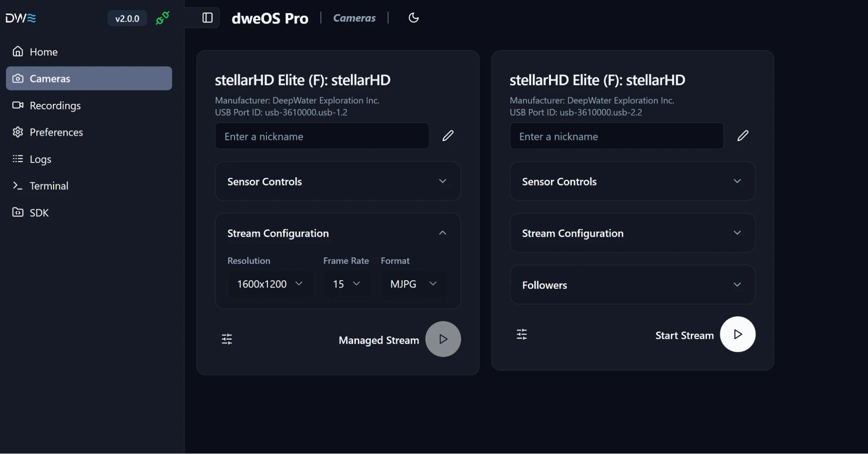The width and height of the screenshot is (868, 454).
Task: Edit the first camera's nickname with pencil icon
Action: pyautogui.click(x=448, y=136)
